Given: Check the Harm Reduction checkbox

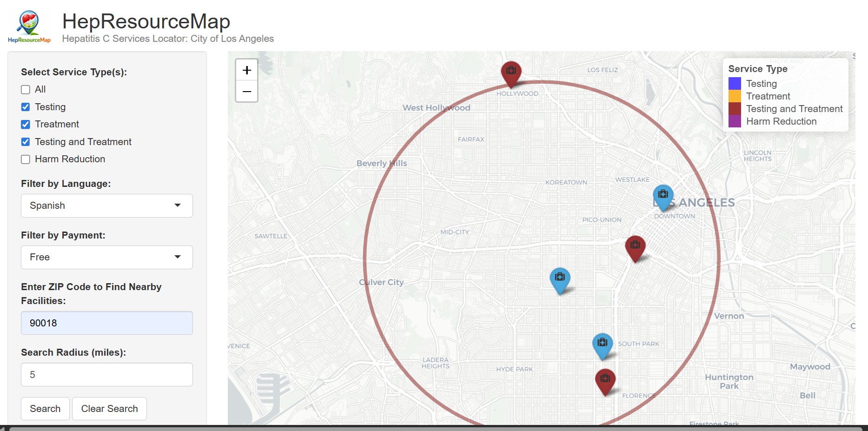Looking at the screenshot, I should pos(26,159).
